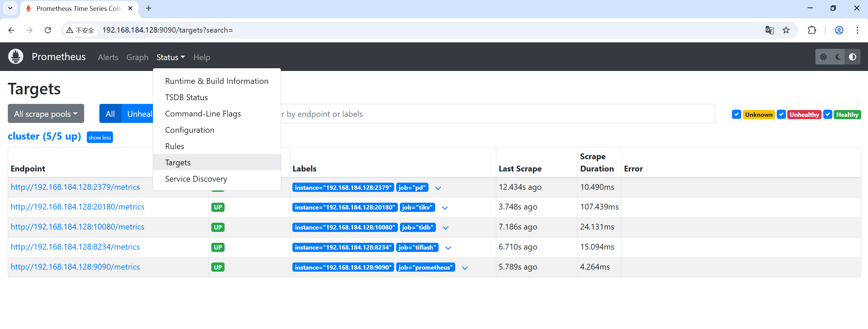Screen dimensions: 868x329
Task: Open Runtime & Build Information
Action: coord(217,81)
